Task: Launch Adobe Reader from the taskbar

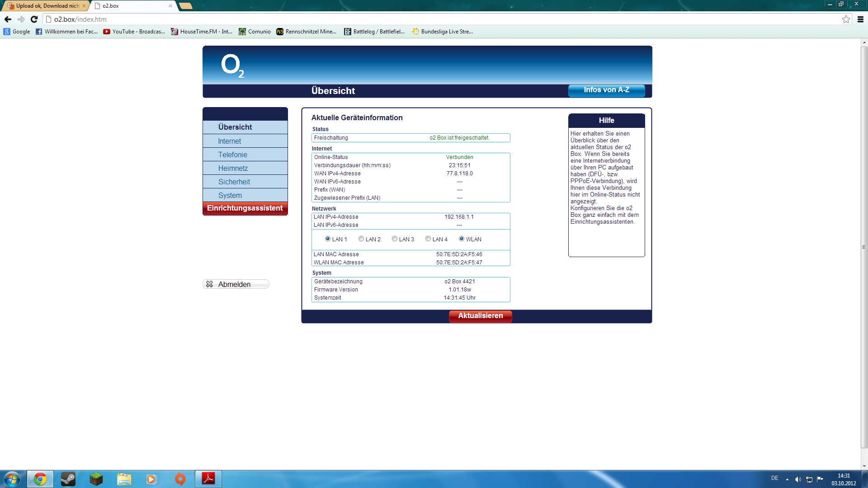Action: pos(208,479)
